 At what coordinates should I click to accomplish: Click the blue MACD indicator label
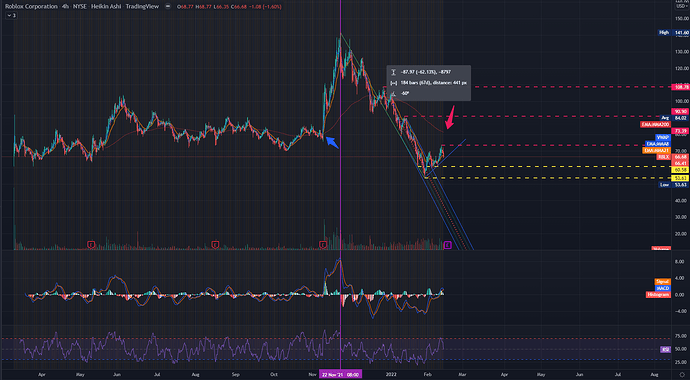pyautogui.click(x=663, y=288)
